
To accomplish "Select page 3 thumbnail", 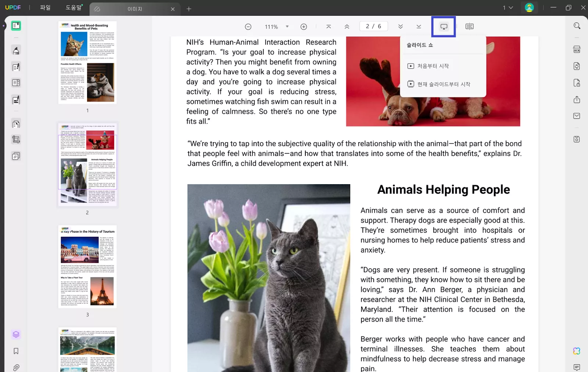I will (x=87, y=267).
